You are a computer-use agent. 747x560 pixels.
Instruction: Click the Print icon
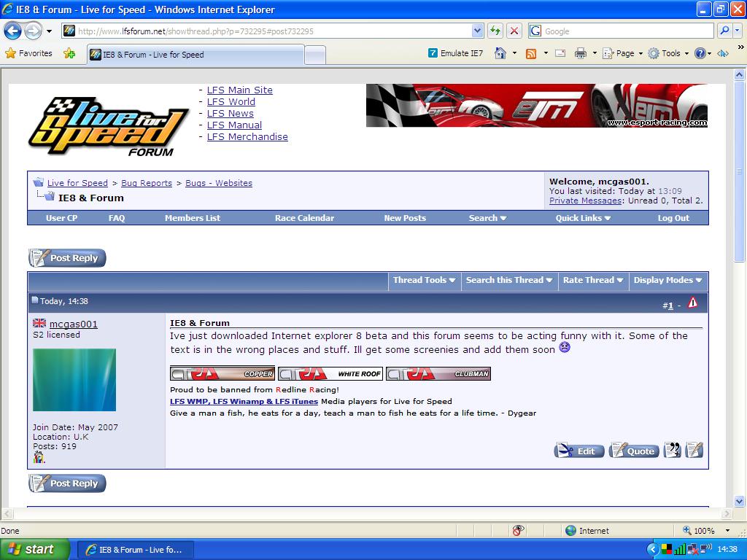point(580,53)
